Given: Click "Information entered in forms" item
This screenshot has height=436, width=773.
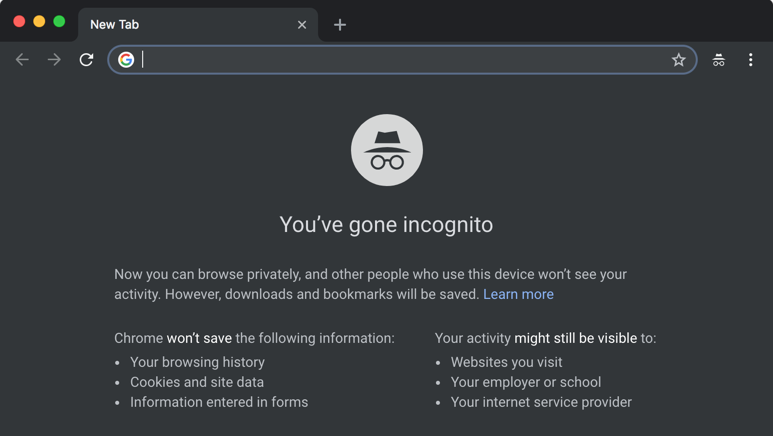Looking at the screenshot, I should coord(219,402).
